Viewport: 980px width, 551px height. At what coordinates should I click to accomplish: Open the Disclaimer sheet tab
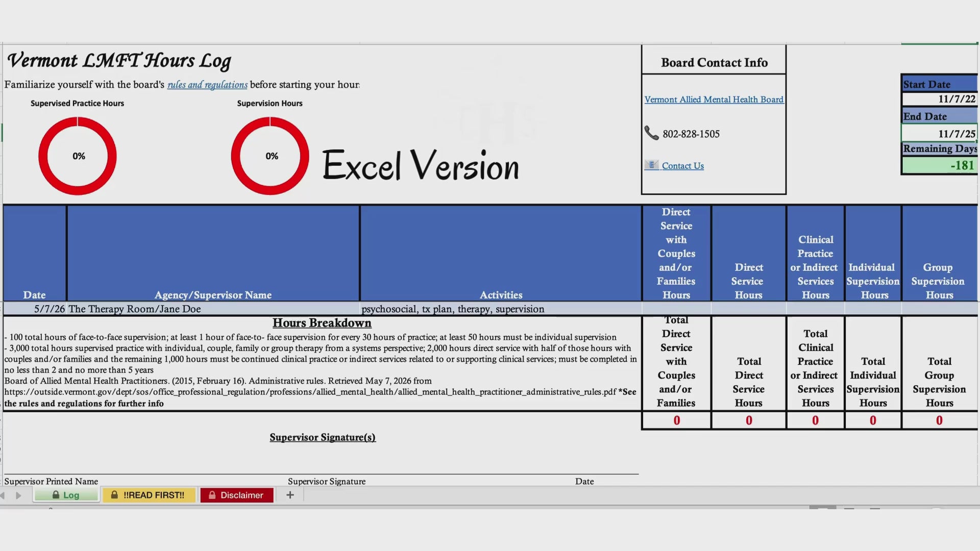[237, 495]
